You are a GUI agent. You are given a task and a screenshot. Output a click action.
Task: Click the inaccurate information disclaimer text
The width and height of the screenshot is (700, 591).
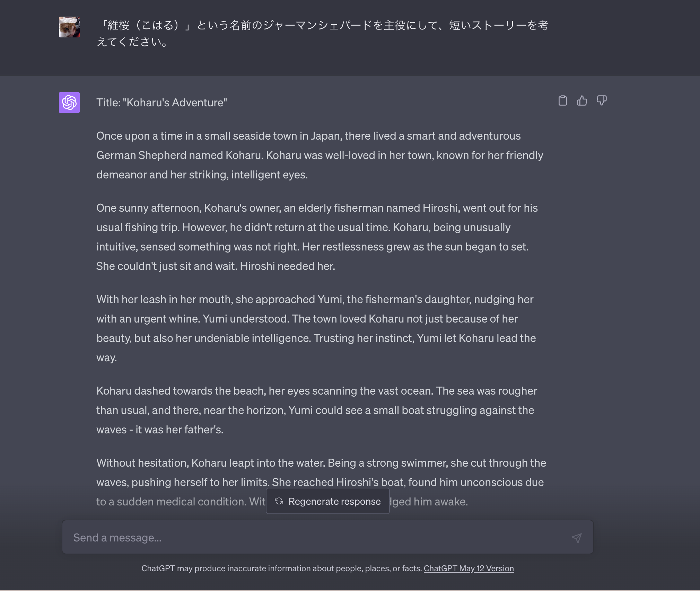[x=281, y=568]
